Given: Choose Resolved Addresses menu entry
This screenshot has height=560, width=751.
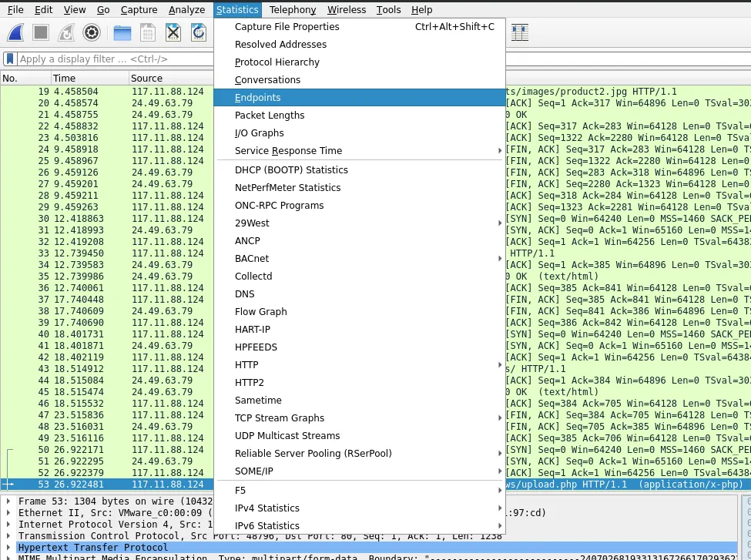Looking at the screenshot, I should coord(360,45).
